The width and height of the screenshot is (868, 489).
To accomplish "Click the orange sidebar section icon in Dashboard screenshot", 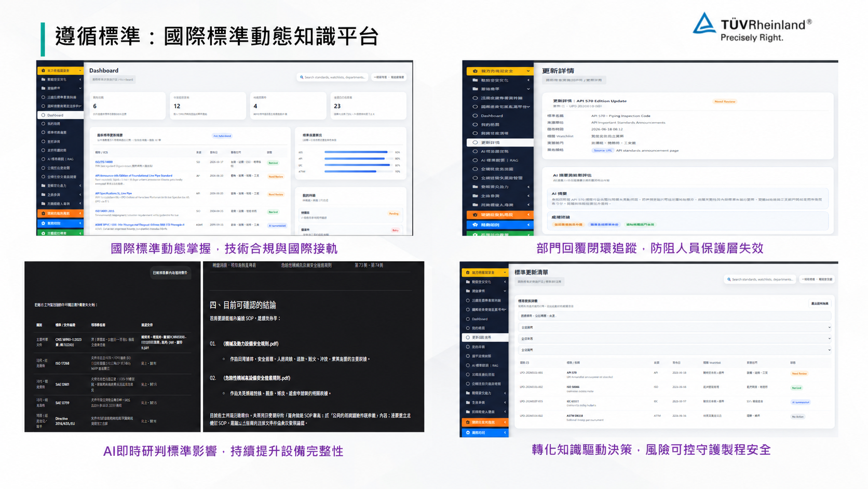I will pos(43,214).
